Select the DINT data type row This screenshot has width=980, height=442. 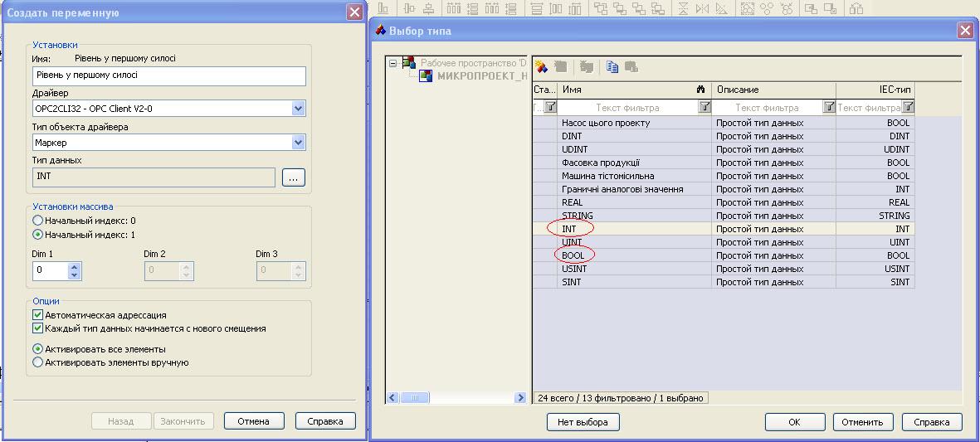click(x=724, y=136)
